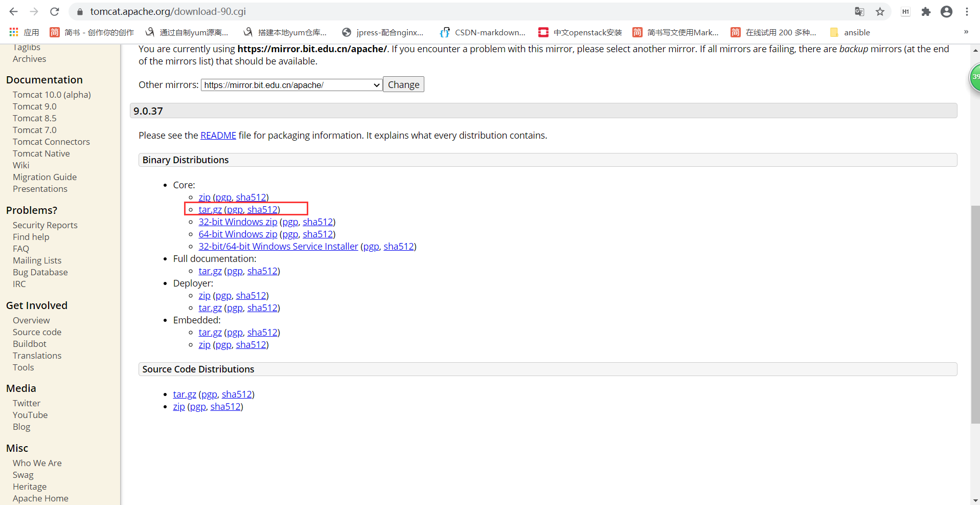Viewport: 980px width, 505px height.
Task: Open the 简书写文使用Mark bookmark
Action: point(675,32)
